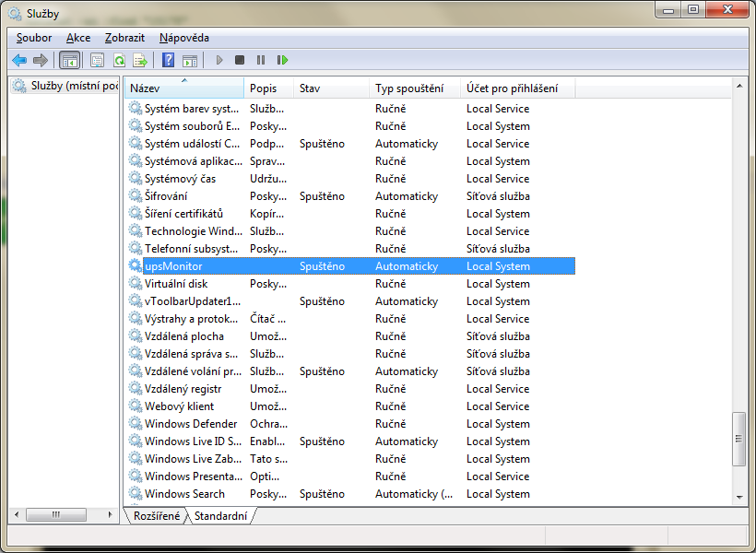756x553 pixels.
Task: Select Služby (místní počítač) in the left tree
Action: click(74, 86)
